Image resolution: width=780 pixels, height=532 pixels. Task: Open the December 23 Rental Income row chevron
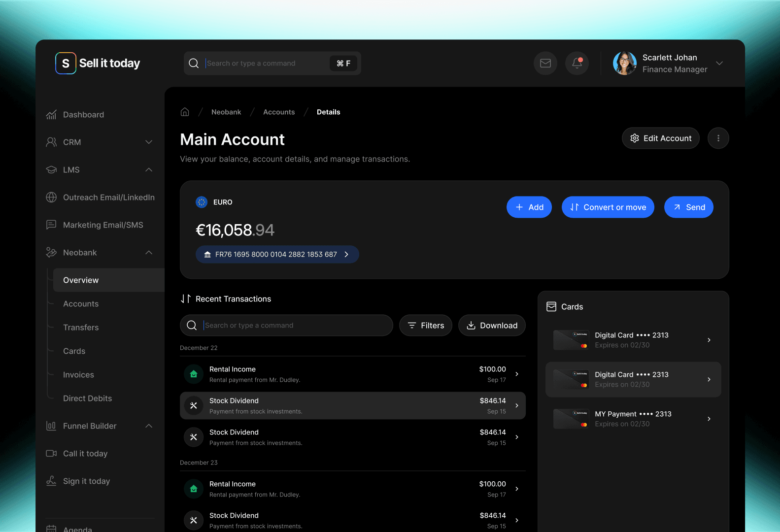point(517,489)
